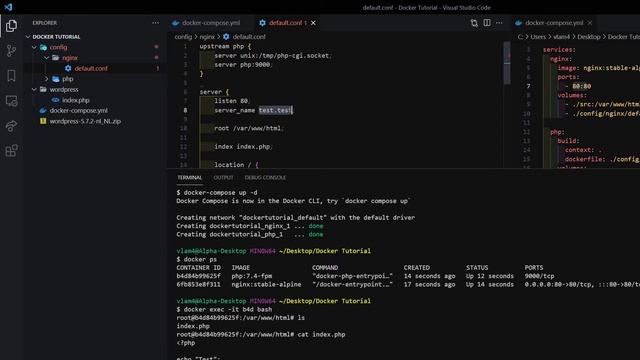This screenshot has width=640, height=360.
Task: Open the Live Share view icon
Action: point(11,126)
